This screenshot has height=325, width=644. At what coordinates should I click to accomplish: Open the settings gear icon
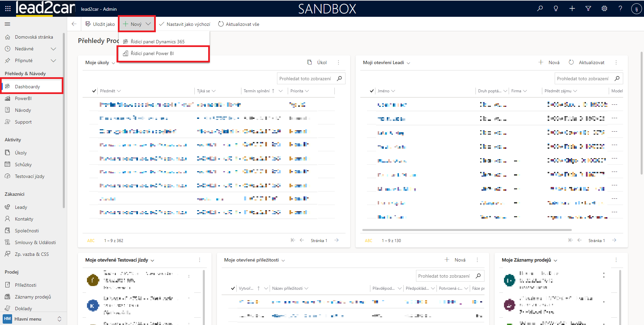coord(604,9)
